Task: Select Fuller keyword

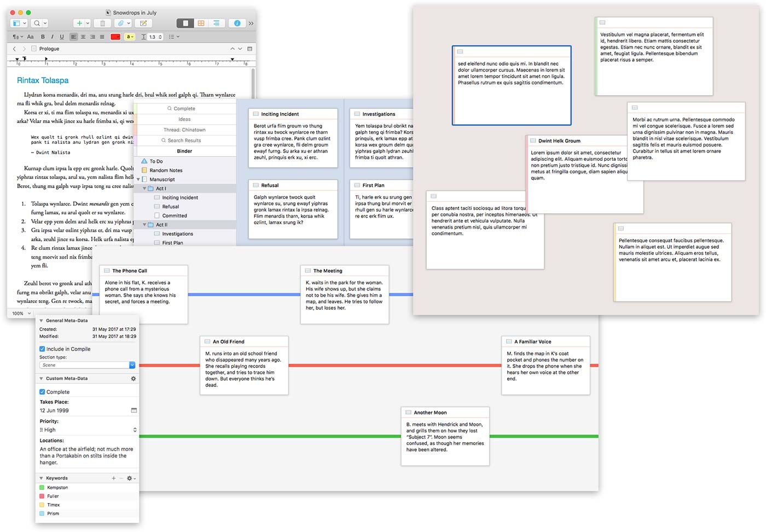Action: click(x=53, y=496)
